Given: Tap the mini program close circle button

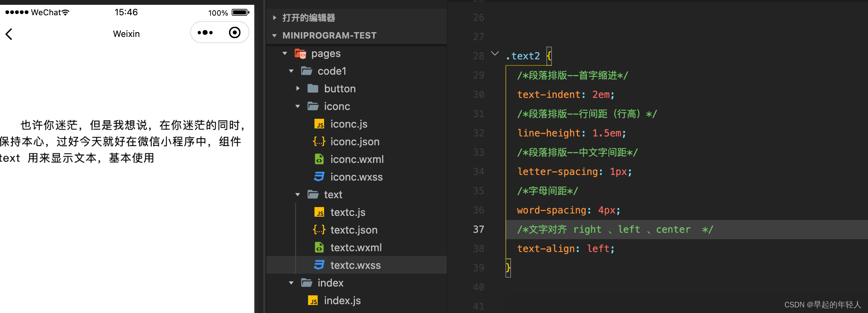Looking at the screenshot, I should [235, 33].
